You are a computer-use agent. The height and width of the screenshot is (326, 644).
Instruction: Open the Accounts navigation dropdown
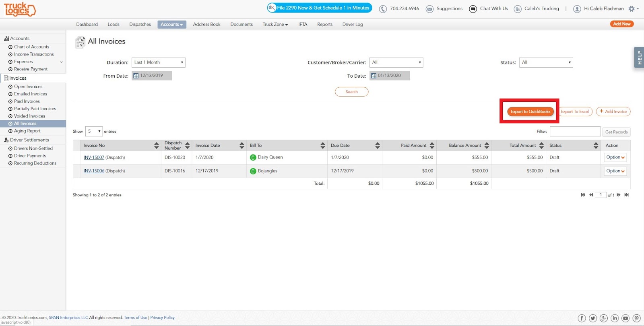click(x=172, y=25)
